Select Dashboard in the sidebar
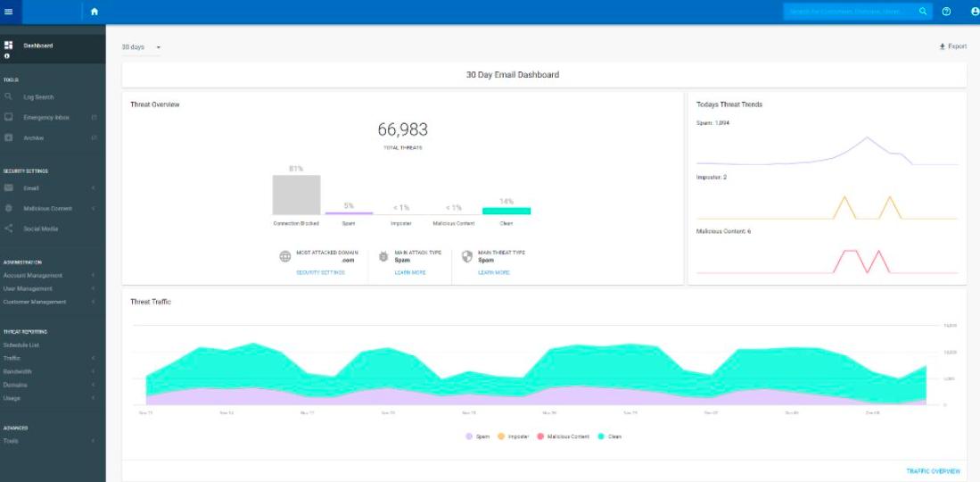The image size is (980, 482). tap(37, 46)
